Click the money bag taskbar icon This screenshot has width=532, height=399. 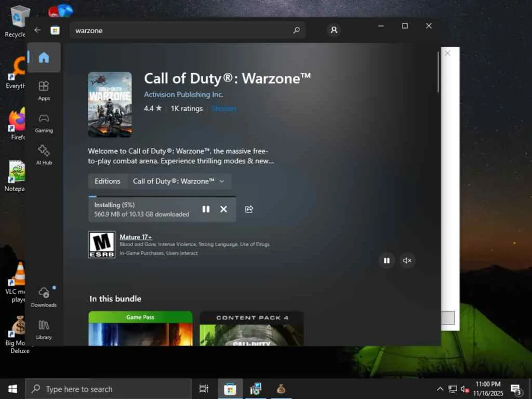click(281, 389)
